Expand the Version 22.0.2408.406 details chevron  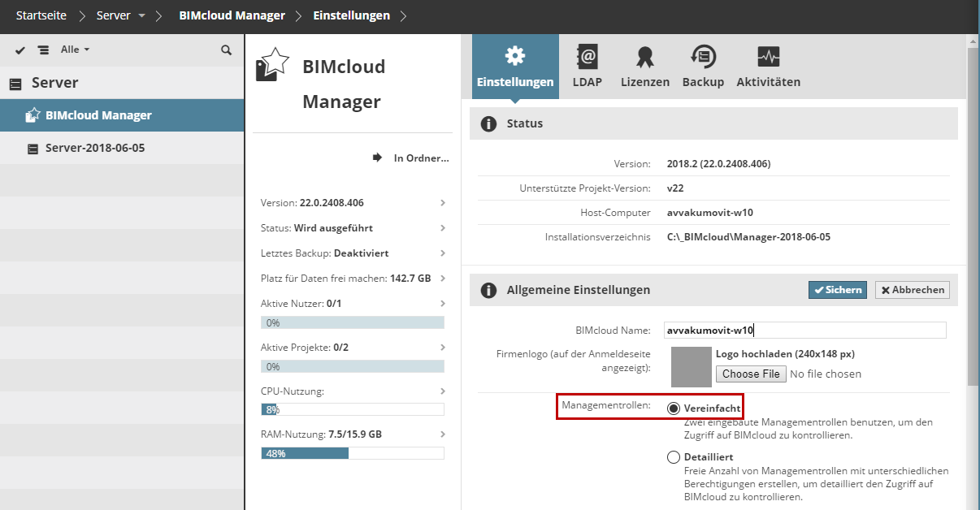click(442, 202)
